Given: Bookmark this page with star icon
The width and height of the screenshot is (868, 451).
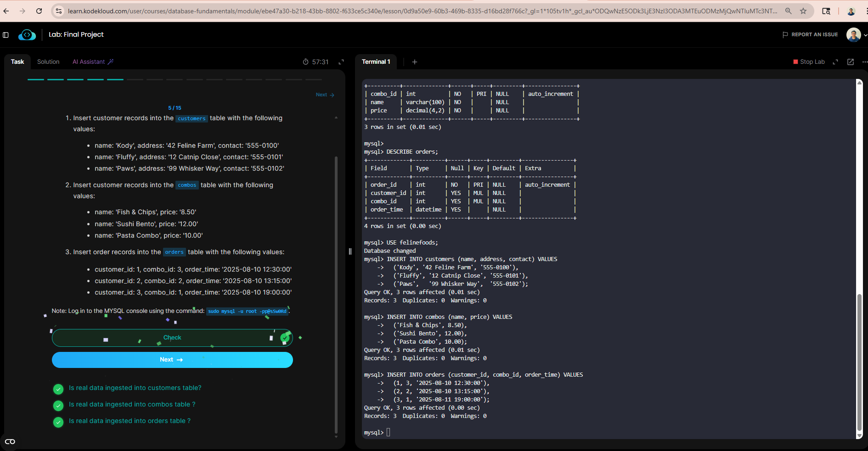Looking at the screenshot, I should pos(803,11).
